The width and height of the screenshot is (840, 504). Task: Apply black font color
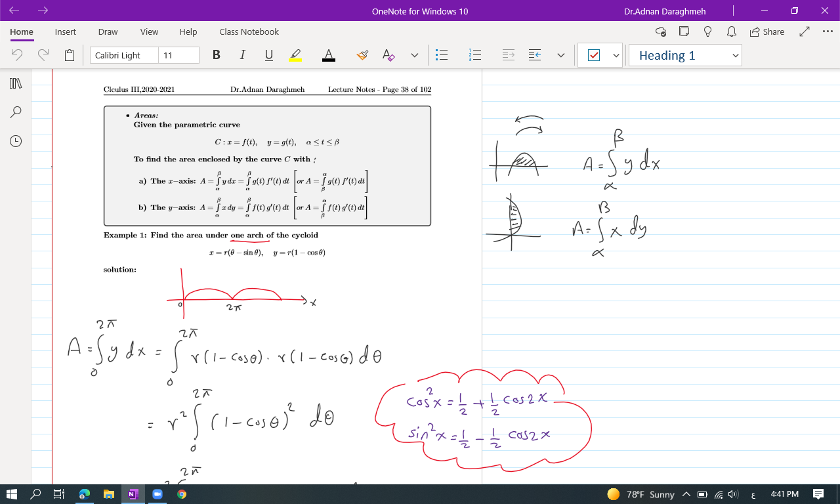(x=329, y=55)
